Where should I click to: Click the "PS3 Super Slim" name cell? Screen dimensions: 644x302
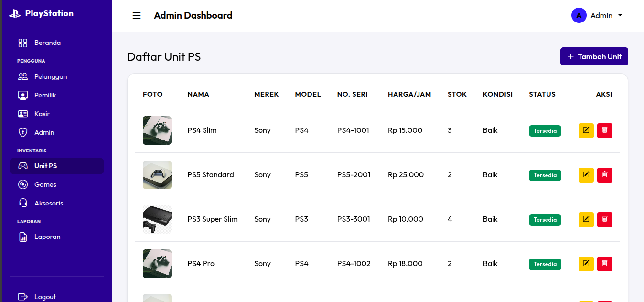point(213,219)
